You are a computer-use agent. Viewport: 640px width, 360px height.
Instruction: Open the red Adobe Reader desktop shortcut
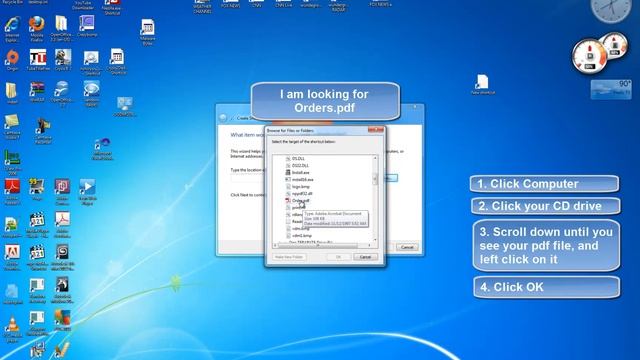[12, 192]
